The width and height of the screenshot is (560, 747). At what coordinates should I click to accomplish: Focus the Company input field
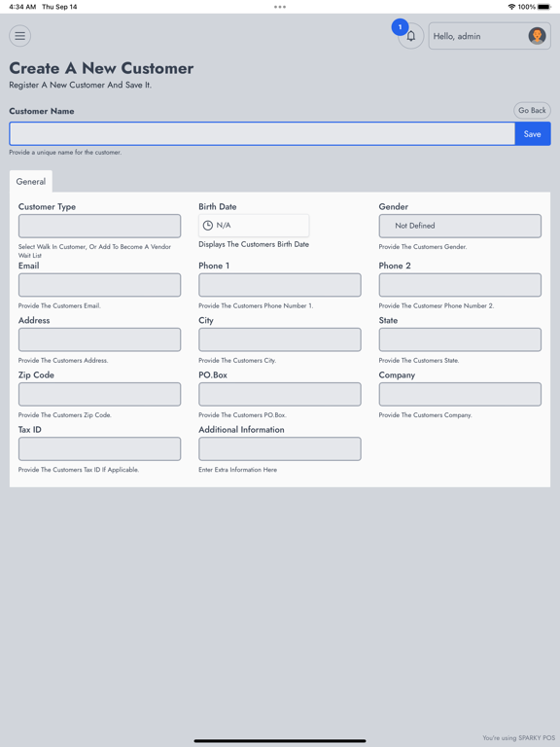click(460, 395)
